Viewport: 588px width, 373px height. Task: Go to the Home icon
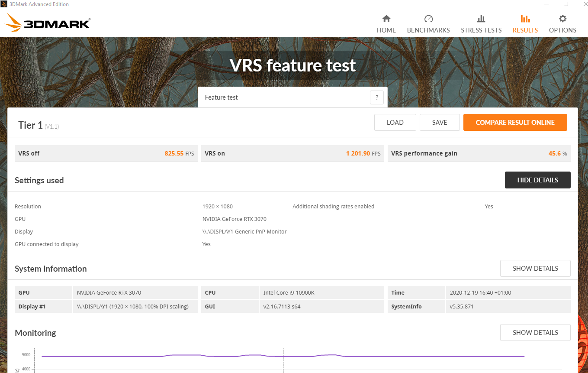(x=386, y=19)
